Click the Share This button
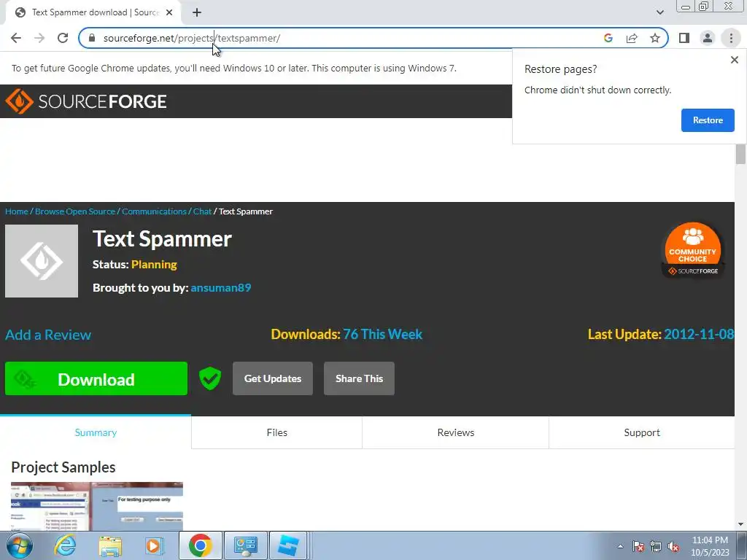This screenshot has height=560, width=747. coord(359,378)
